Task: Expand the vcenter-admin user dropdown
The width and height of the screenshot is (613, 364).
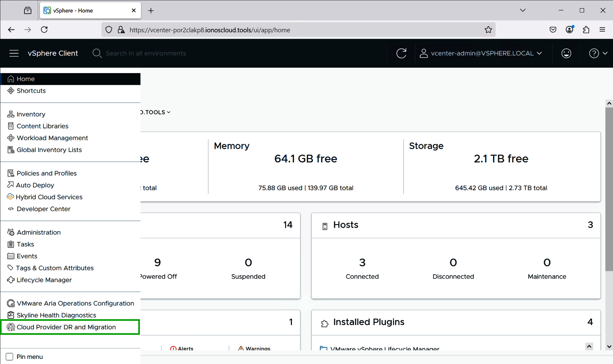Action: (482, 53)
